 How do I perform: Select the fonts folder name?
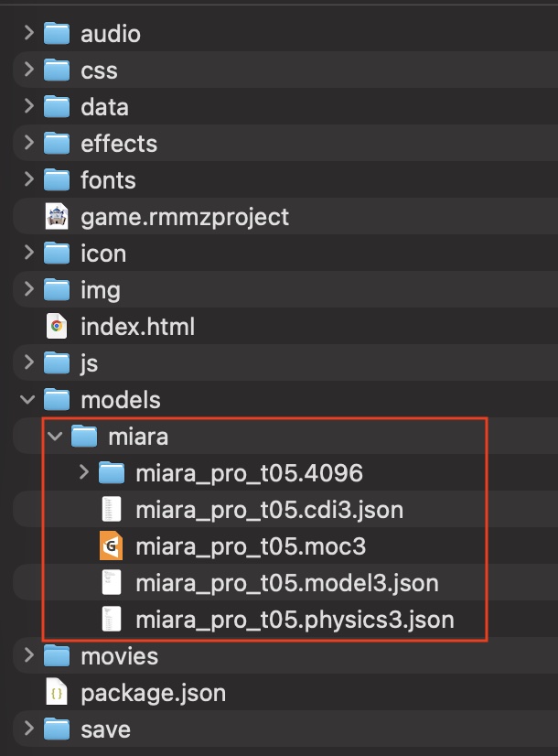click(x=109, y=180)
